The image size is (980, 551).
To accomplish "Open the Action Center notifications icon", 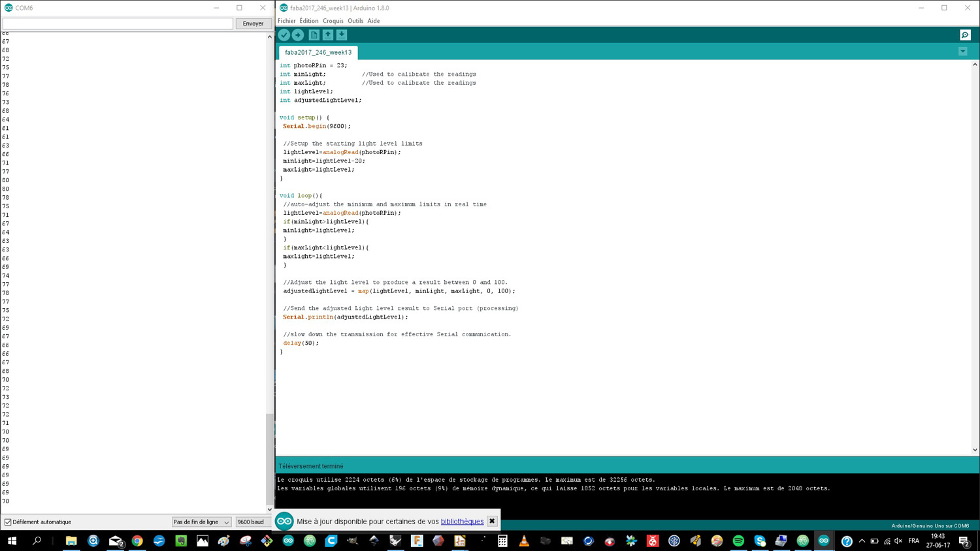I will (x=964, y=541).
